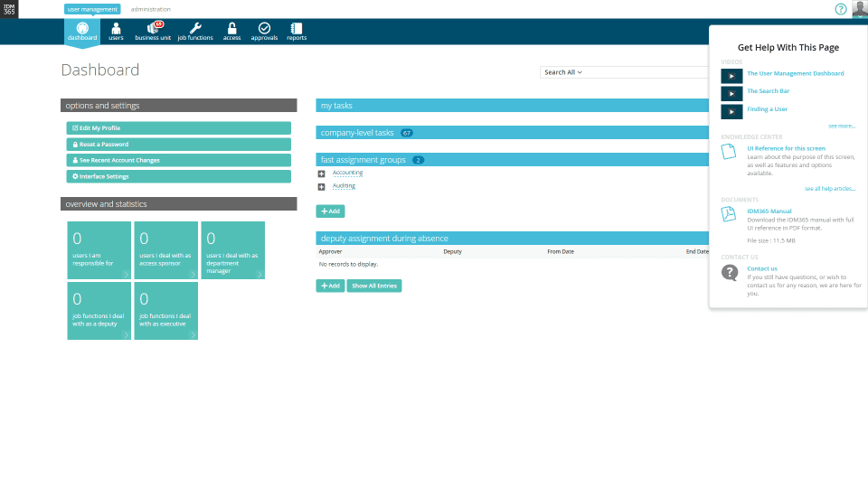This screenshot has width=868, height=488.
Task: Click the Auditing group name
Action: click(x=344, y=186)
